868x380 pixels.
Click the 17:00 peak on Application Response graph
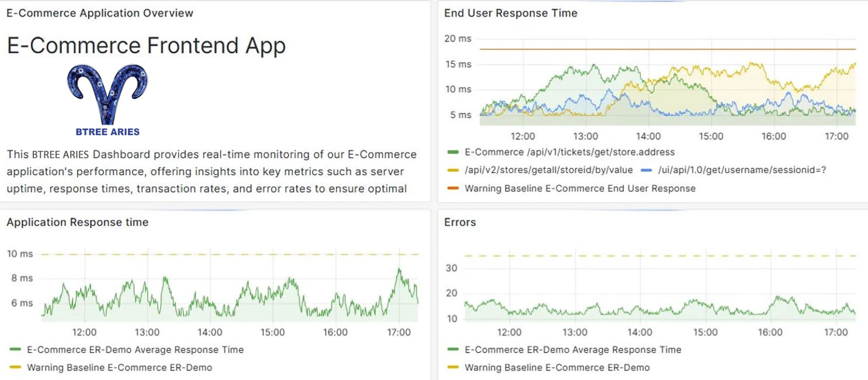coord(398,270)
